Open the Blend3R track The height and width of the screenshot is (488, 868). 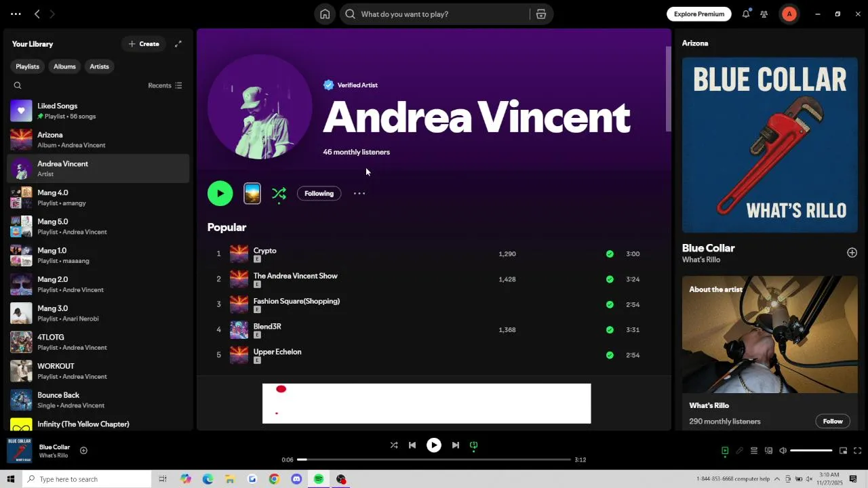pyautogui.click(x=267, y=327)
